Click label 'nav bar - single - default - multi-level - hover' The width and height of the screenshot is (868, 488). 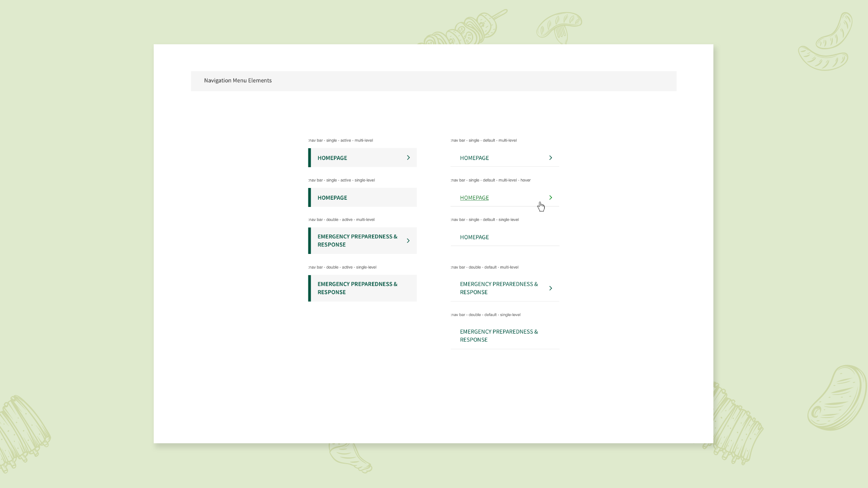coord(491,180)
